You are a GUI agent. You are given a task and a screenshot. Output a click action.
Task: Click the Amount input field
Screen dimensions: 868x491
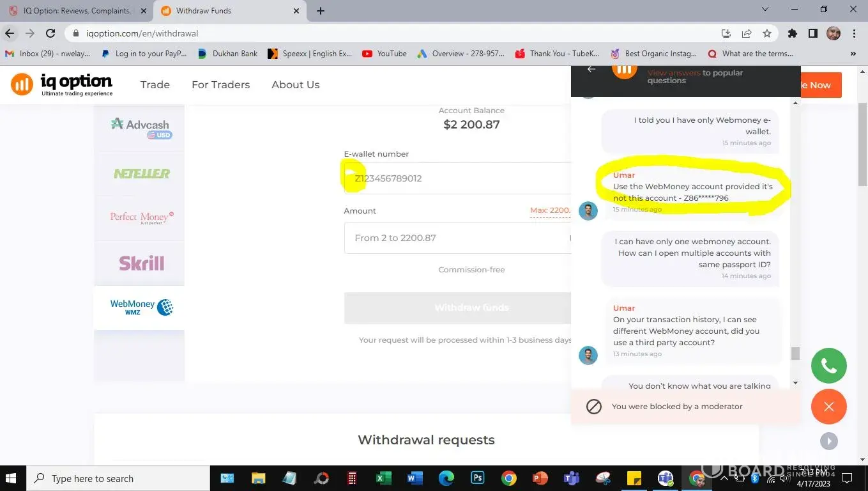457,238
